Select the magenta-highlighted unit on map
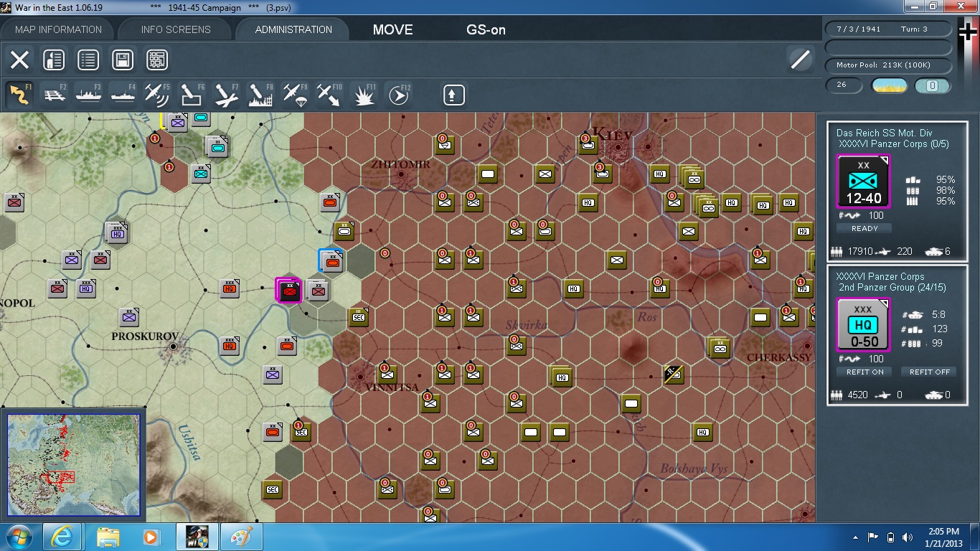The image size is (980, 551). tap(289, 291)
